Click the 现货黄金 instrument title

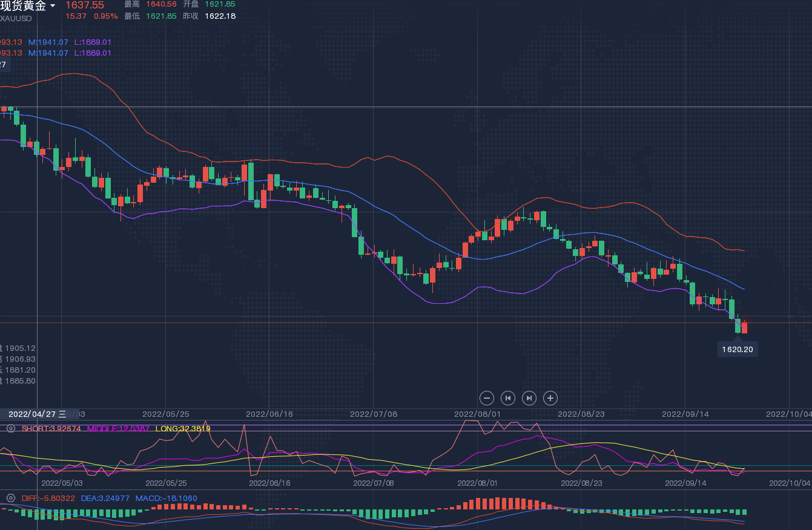pyautogui.click(x=23, y=6)
